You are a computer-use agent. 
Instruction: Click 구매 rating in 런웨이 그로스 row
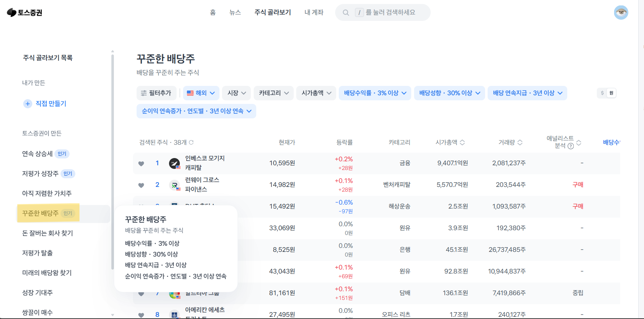pyautogui.click(x=578, y=185)
